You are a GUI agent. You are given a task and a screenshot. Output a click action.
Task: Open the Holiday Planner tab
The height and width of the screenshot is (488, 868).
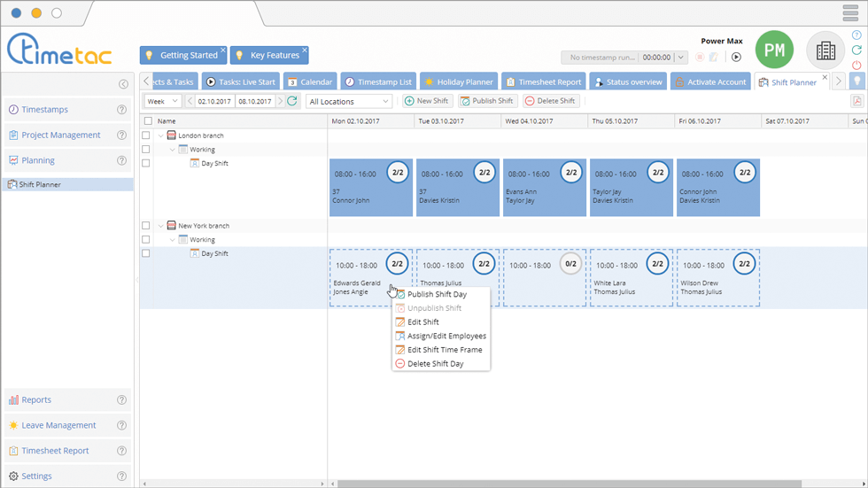click(459, 81)
